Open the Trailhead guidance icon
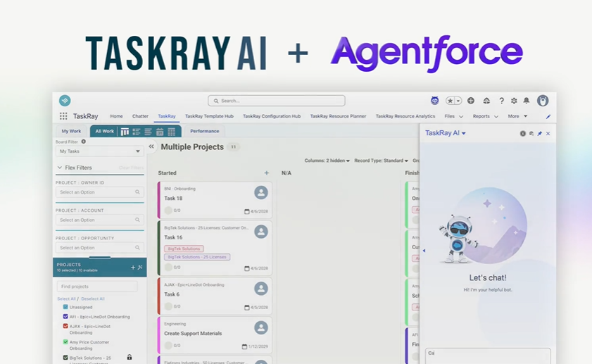 click(486, 101)
